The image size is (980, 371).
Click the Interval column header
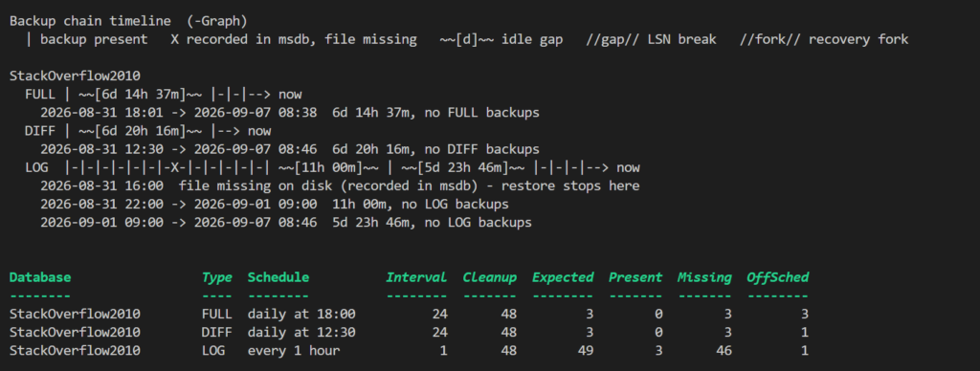416,277
